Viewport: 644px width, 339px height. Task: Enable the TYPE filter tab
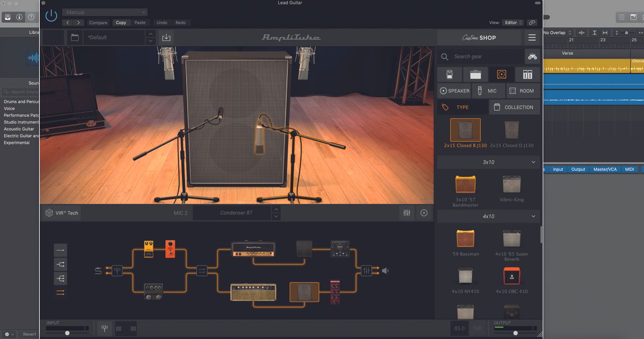coord(462,107)
